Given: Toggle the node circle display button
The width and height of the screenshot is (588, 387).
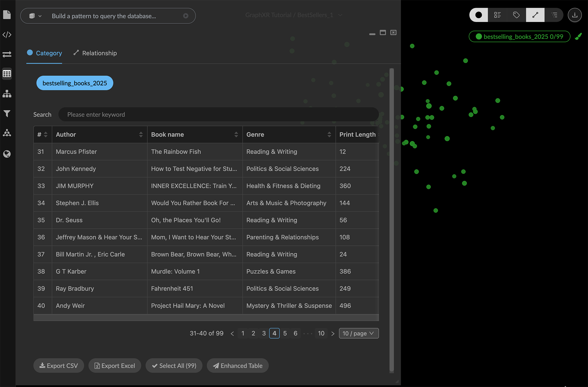Looking at the screenshot, I should pos(479,15).
